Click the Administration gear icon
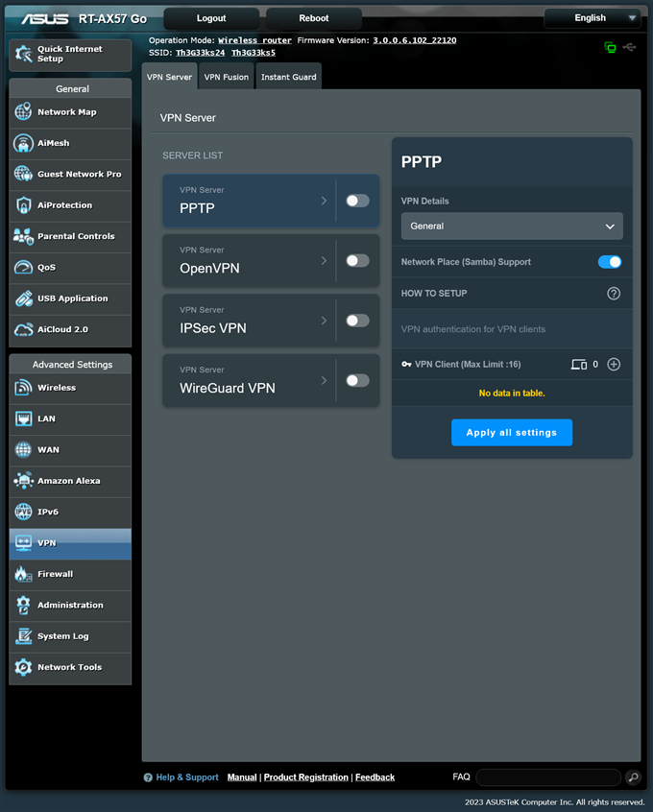 [x=23, y=605]
